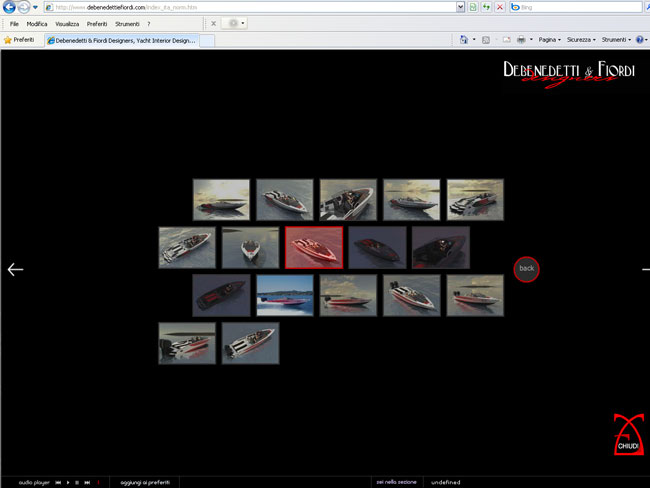Click the X button in the add-on toolbar
The image size is (650, 488).
tap(213, 24)
